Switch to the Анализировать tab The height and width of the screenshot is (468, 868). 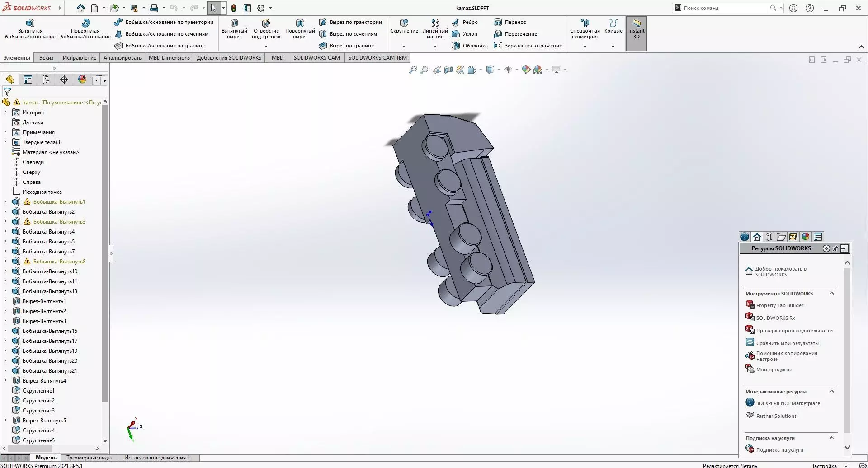pyautogui.click(x=123, y=57)
